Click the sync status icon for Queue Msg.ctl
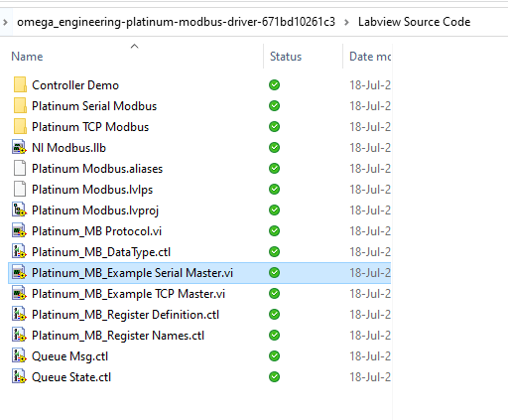Viewport: 508px width, 420px height. pyautogui.click(x=274, y=356)
